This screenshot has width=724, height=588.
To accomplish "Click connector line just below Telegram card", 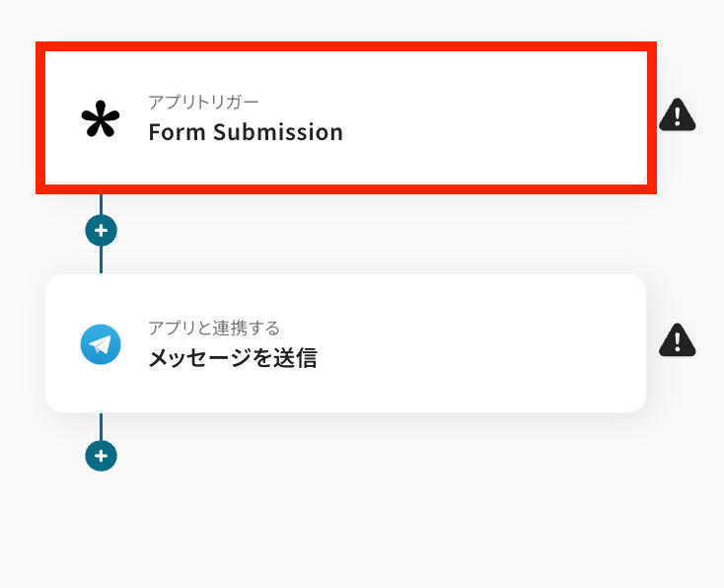I will tap(101, 427).
